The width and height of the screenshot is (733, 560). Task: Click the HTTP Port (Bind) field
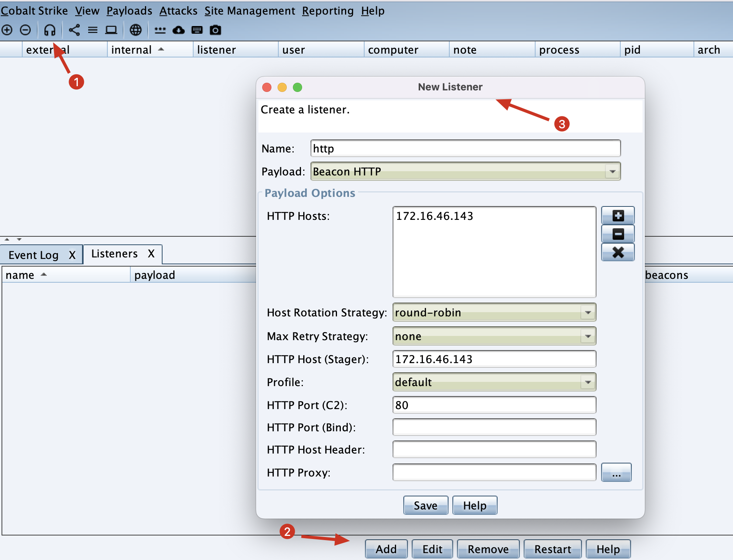point(494,427)
